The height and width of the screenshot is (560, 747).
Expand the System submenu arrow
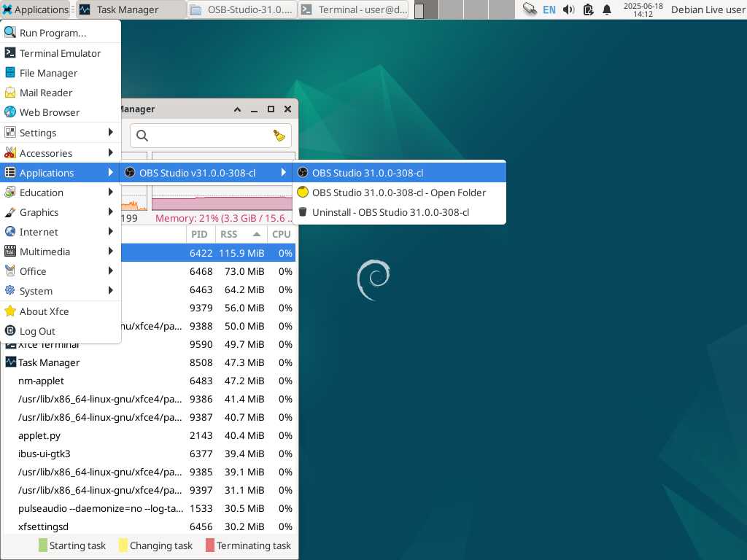111,290
